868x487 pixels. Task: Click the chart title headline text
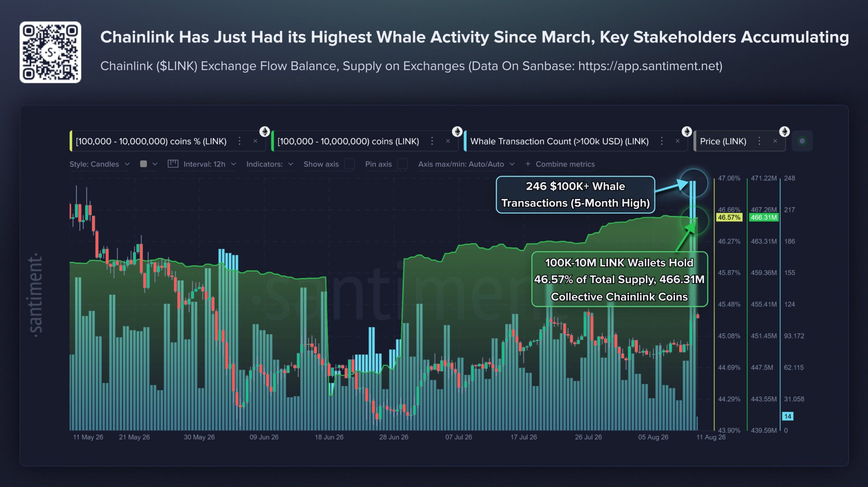point(475,37)
